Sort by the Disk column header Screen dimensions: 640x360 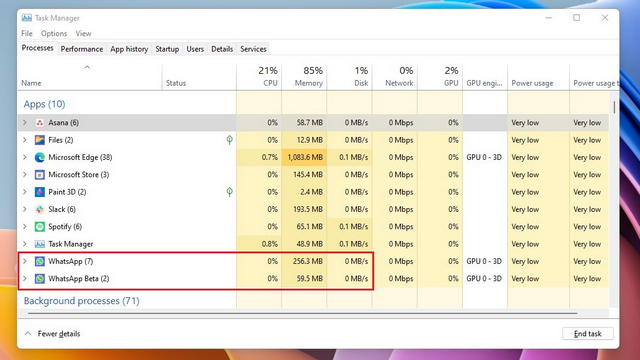point(349,78)
